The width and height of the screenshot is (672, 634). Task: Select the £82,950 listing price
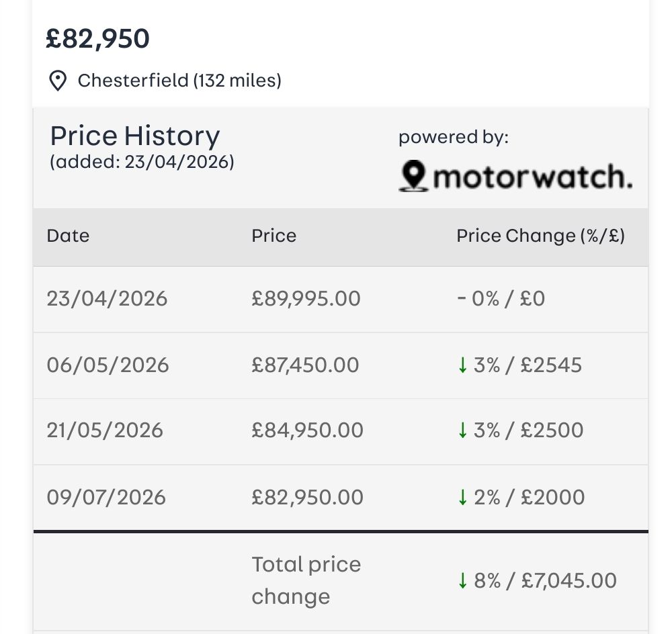(x=97, y=38)
